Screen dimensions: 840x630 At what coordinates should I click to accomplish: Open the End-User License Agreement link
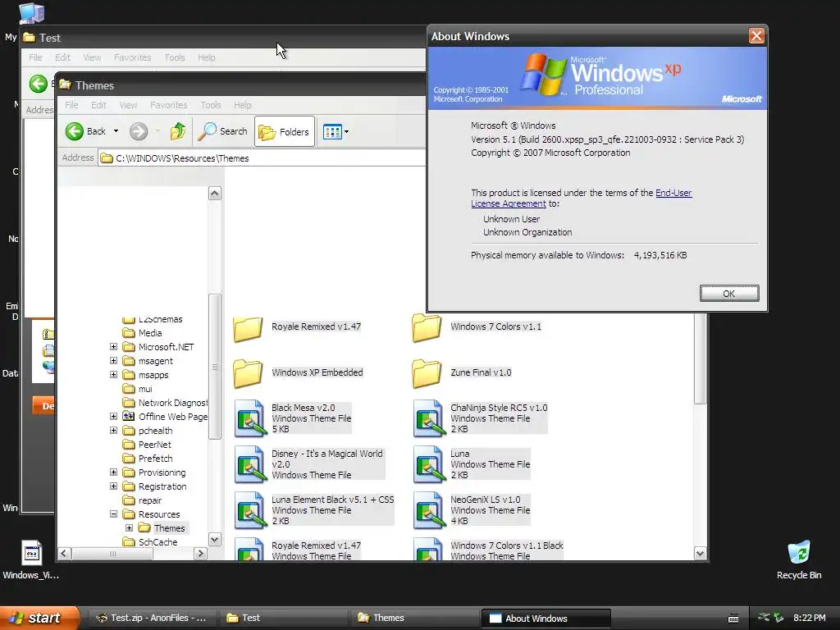tap(582, 199)
